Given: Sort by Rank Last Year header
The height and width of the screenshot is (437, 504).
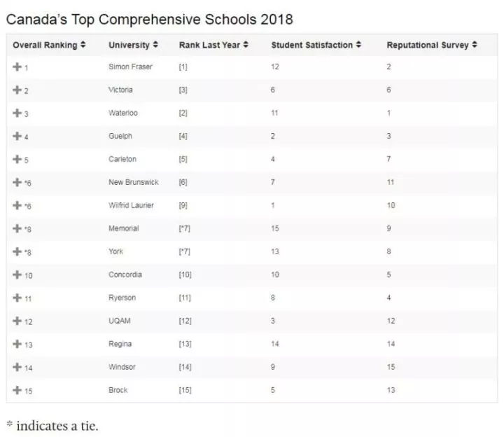Looking at the screenshot, I should pos(213,45).
